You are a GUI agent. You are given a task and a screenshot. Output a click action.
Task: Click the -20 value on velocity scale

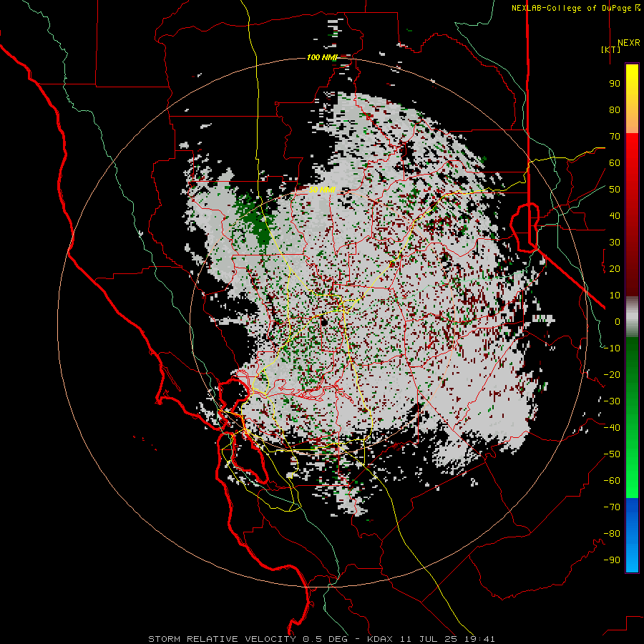click(x=612, y=375)
